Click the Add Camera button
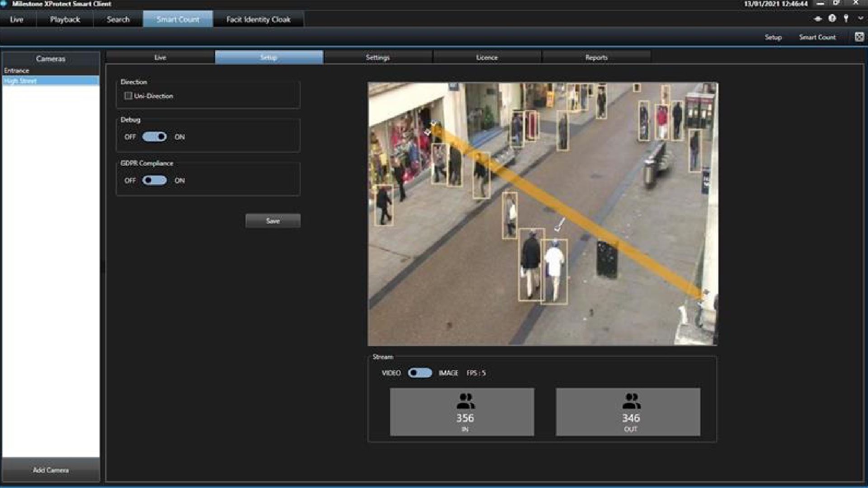The image size is (868, 488). 51,470
